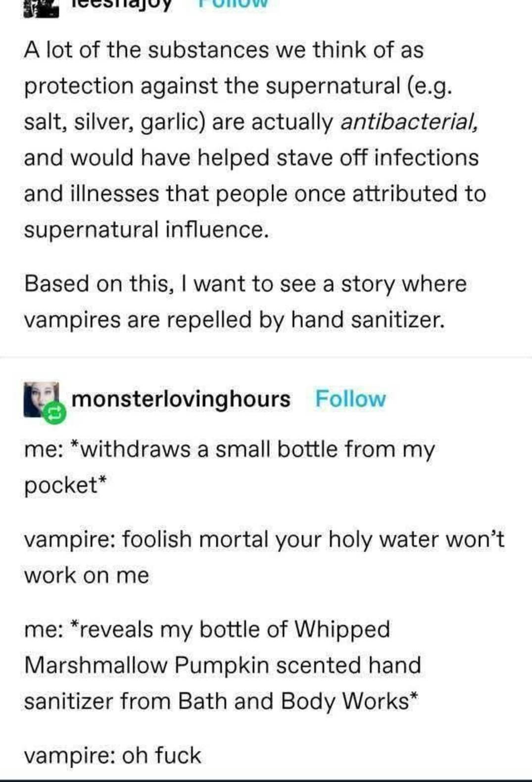Open the monsterlovinghours username link
Viewport: 532px width, 782px height.
tap(181, 399)
